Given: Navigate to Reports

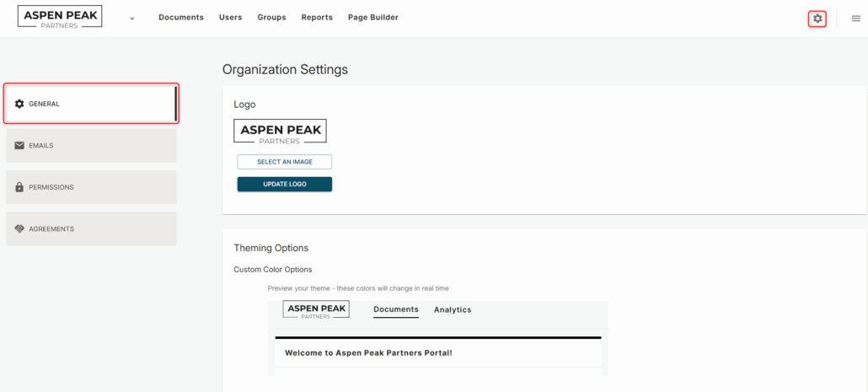Looking at the screenshot, I should pyautogui.click(x=317, y=17).
